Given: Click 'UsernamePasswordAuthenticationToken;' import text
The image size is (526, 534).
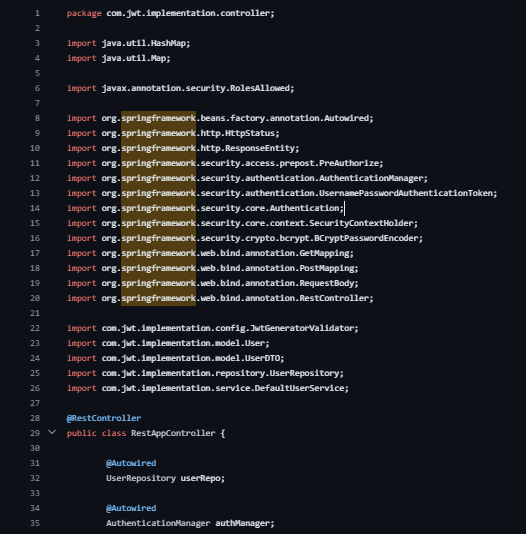Looking at the screenshot, I should coord(408,193).
